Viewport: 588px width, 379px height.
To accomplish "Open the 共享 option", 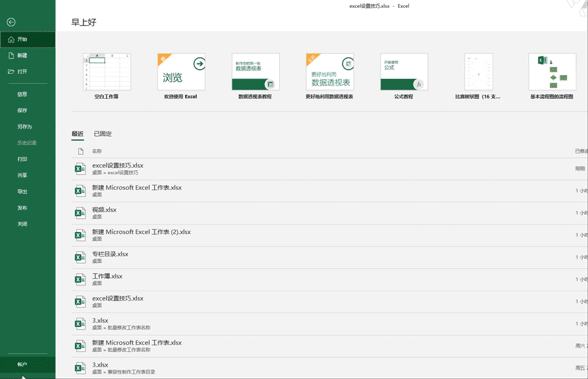I will [22, 175].
